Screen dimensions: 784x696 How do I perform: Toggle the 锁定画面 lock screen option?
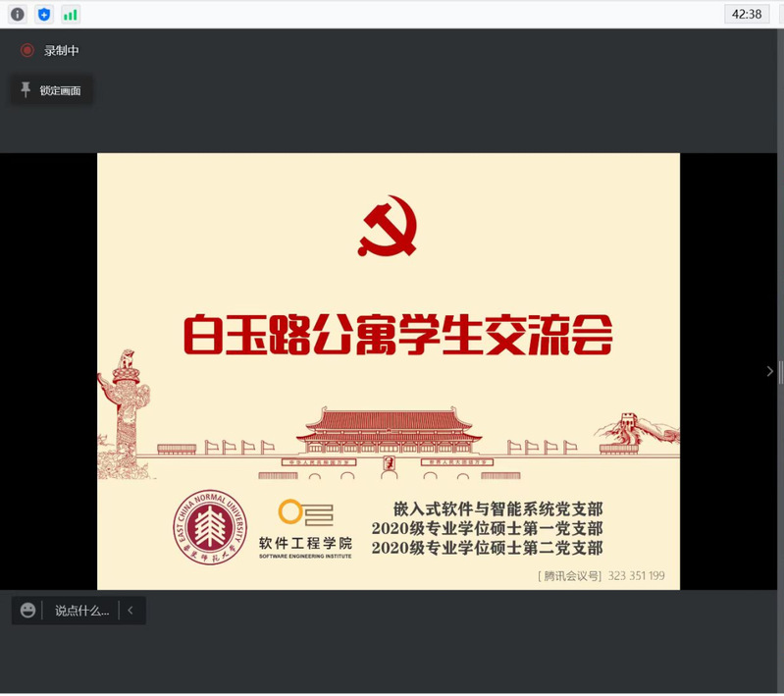(x=60, y=91)
